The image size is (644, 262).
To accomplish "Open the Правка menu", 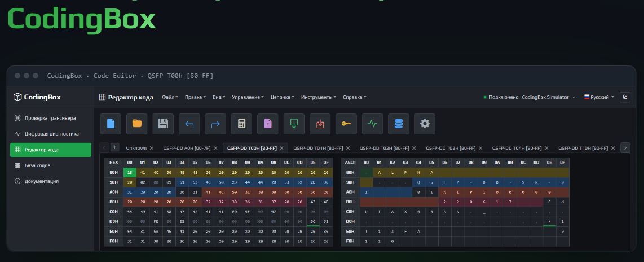I will pos(196,97).
